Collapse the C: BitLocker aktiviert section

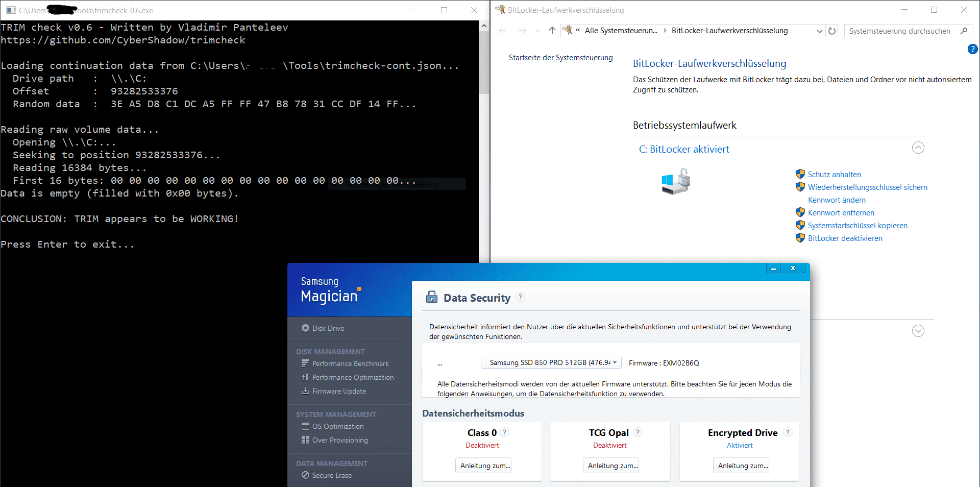tap(918, 148)
